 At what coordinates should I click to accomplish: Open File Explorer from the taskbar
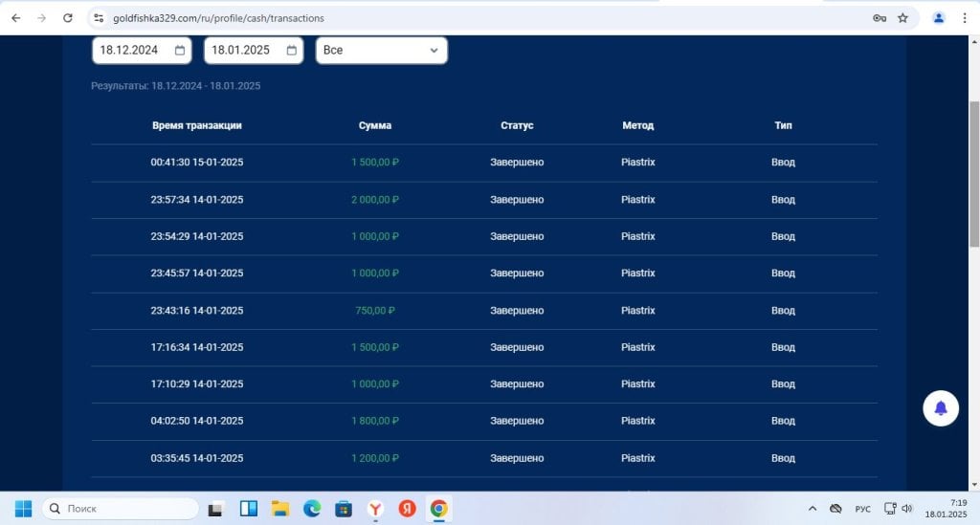pyautogui.click(x=280, y=509)
